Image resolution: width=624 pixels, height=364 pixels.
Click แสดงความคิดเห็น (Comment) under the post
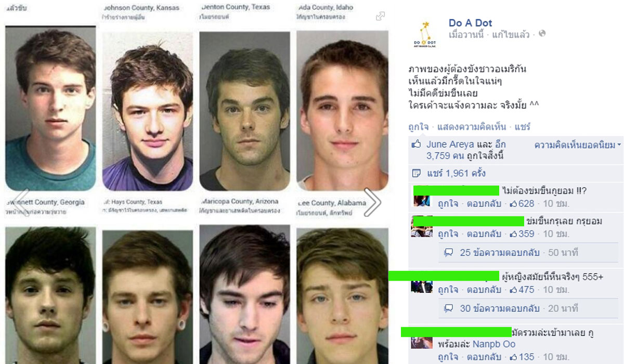pos(471,127)
